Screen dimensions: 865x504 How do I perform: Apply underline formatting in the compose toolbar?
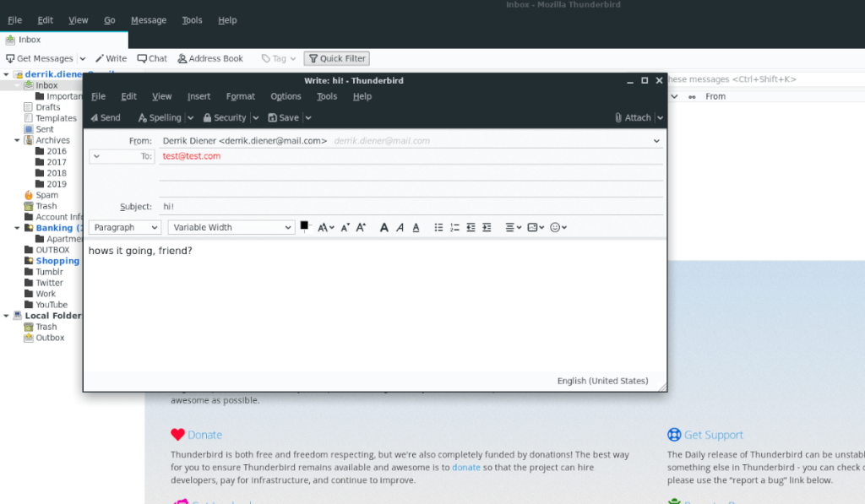(414, 227)
